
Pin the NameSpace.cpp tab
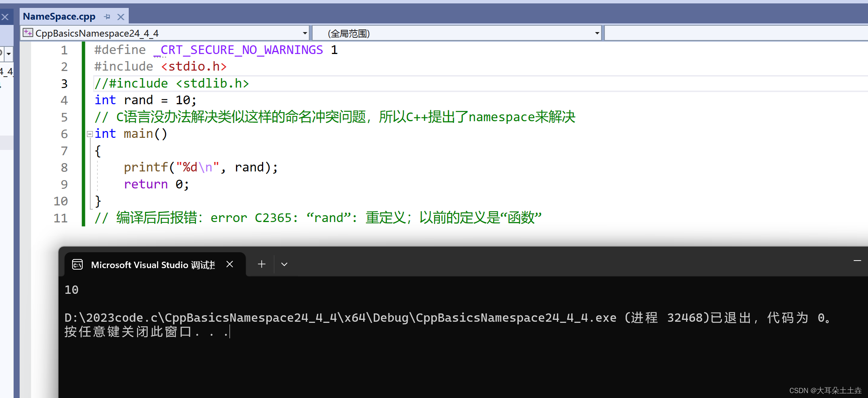coord(107,17)
